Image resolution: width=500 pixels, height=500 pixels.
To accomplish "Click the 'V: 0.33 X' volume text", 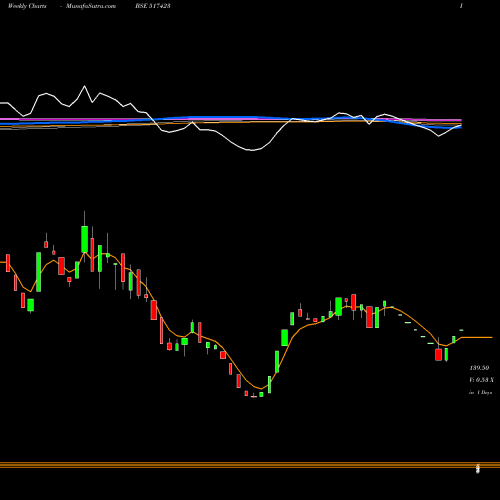I will 481,380.
